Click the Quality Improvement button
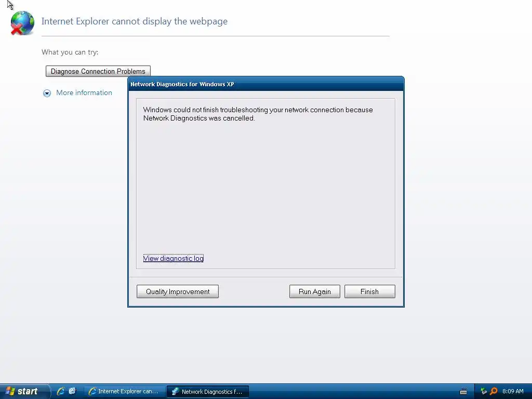Viewport: 532px width, 399px height. [x=178, y=291]
